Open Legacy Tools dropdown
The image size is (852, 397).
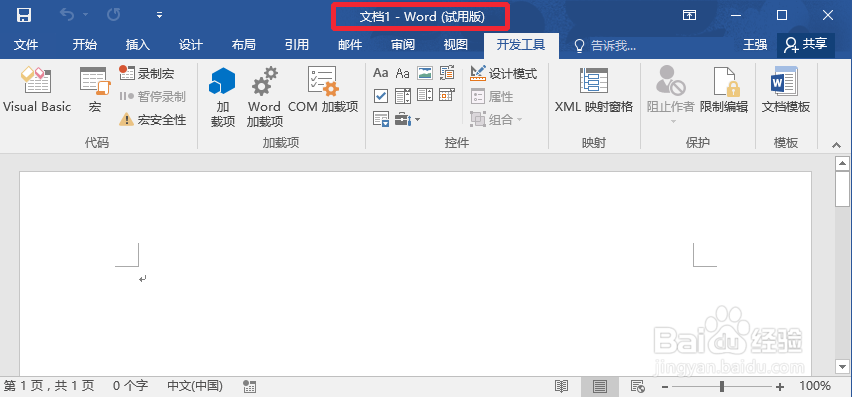(x=408, y=119)
